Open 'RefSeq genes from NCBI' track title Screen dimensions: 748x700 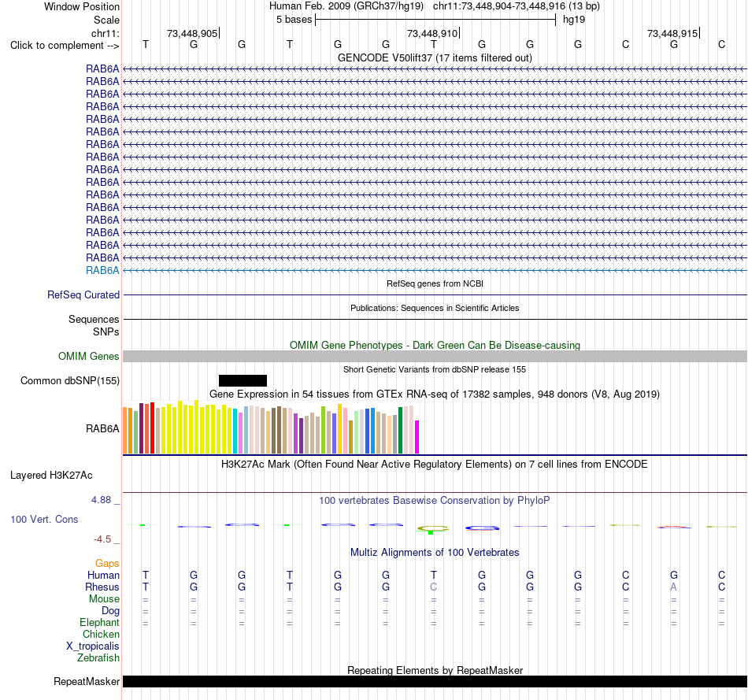(x=435, y=283)
